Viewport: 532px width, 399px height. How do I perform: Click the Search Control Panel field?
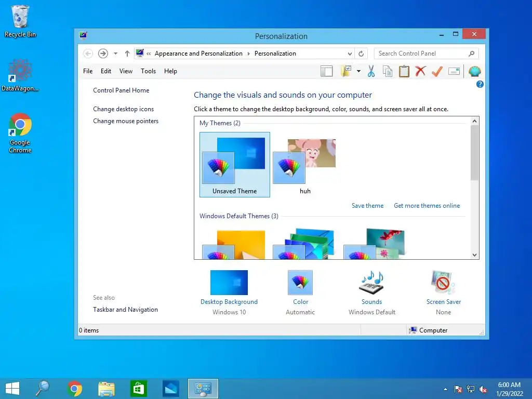426,54
